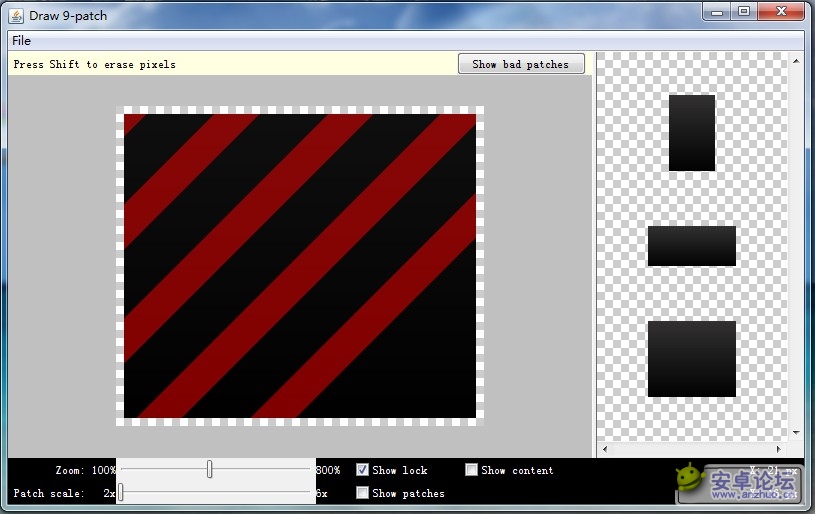The image size is (815, 514).
Task: Select the horizontally stretched middle preview
Action: [691, 246]
